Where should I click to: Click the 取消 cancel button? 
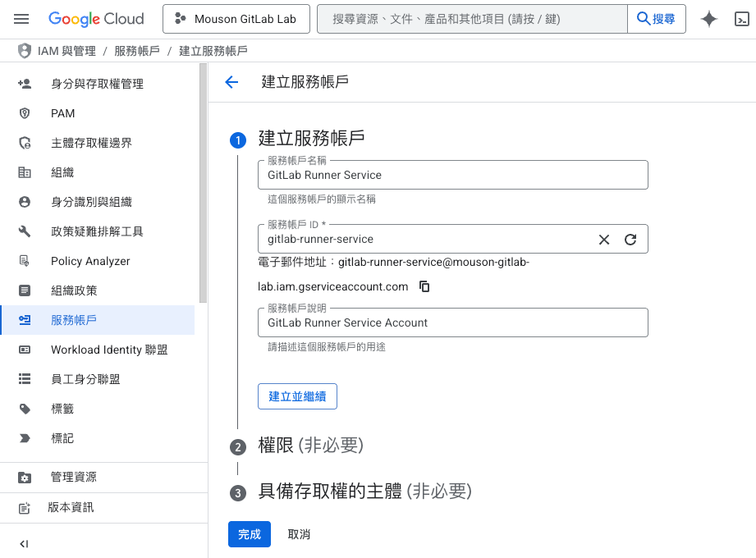299,534
